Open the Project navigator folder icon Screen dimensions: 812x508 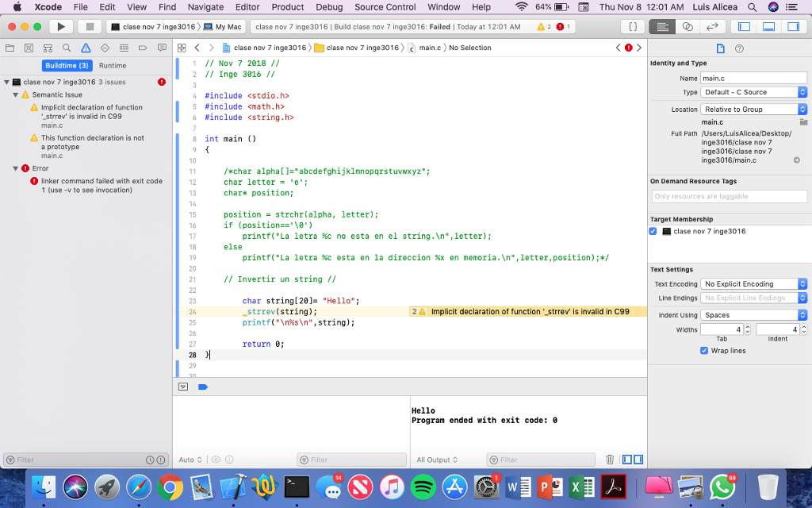10,48
